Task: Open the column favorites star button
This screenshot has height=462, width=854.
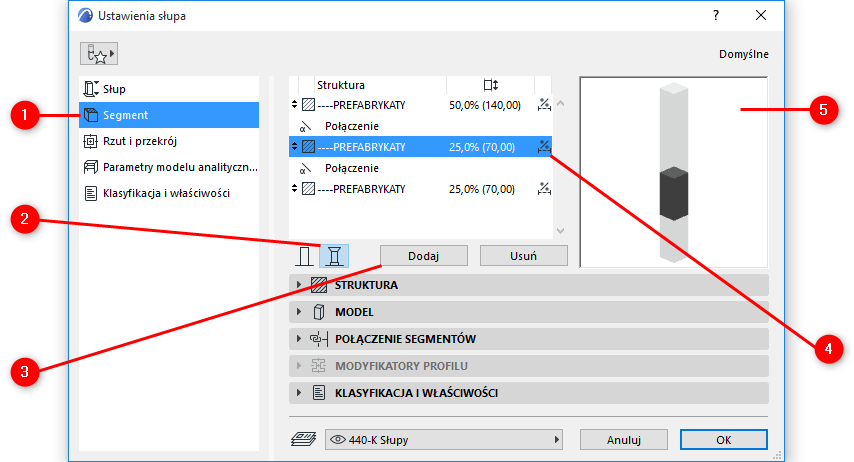Action: [x=99, y=53]
